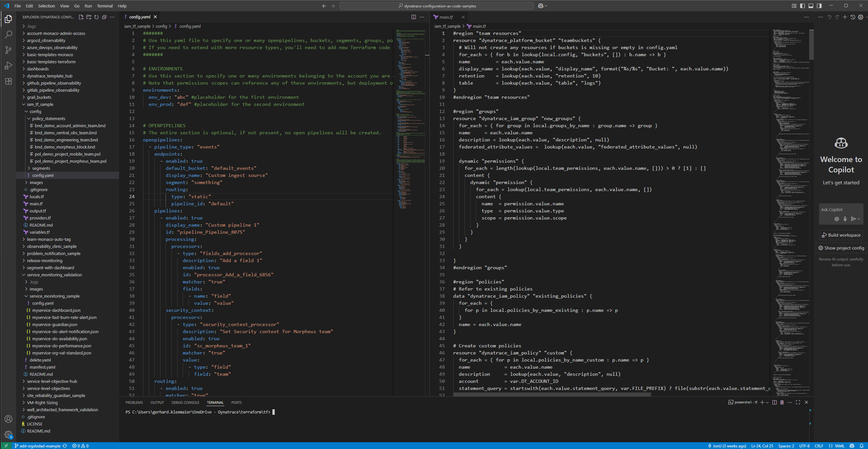
Task: Open the Terminal menu in the menu bar
Action: coord(105,6)
